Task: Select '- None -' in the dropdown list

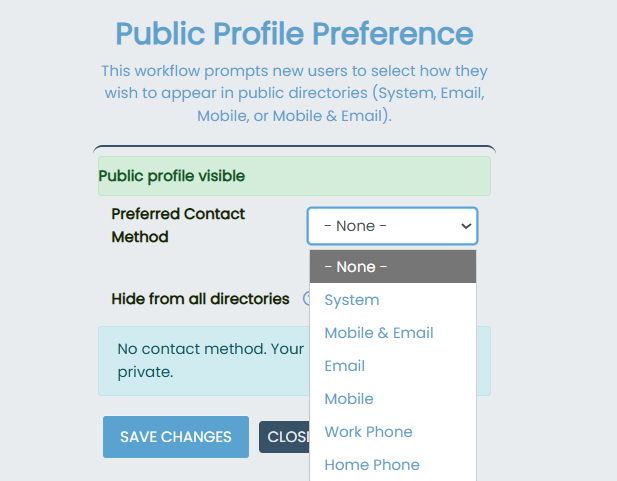Action: [392, 267]
